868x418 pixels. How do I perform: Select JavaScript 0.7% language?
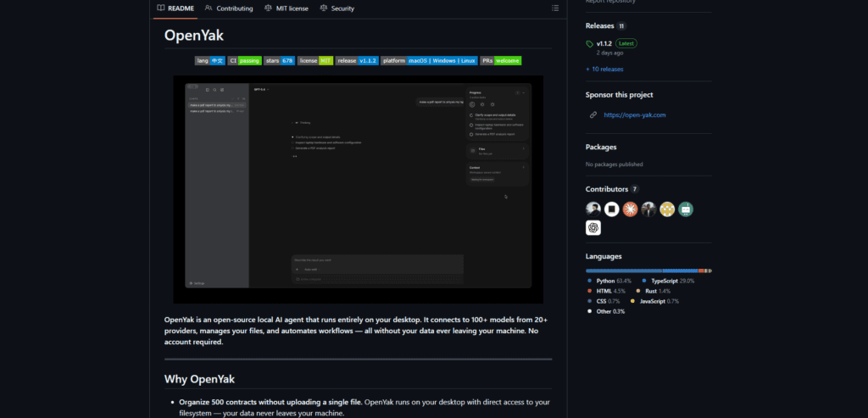tap(654, 301)
